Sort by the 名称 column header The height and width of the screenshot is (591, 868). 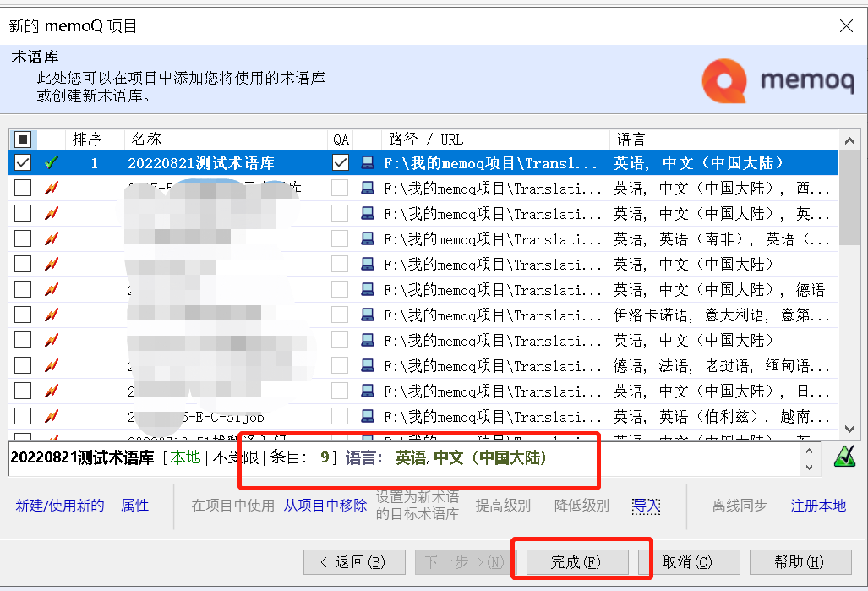coord(226,139)
